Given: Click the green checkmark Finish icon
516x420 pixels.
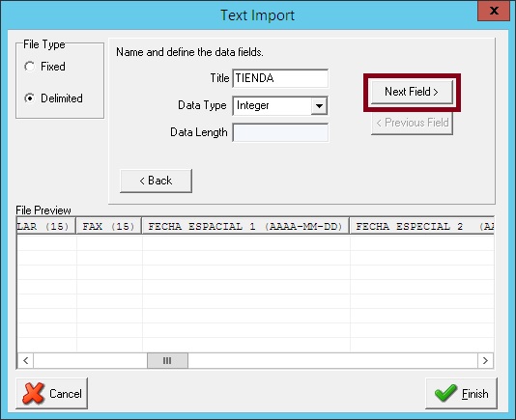Looking at the screenshot, I should pyautogui.click(x=445, y=393).
